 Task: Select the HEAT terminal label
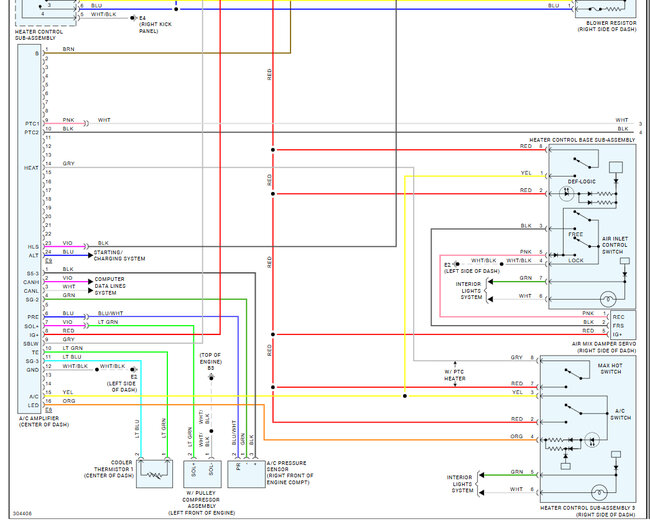[x=31, y=168]
